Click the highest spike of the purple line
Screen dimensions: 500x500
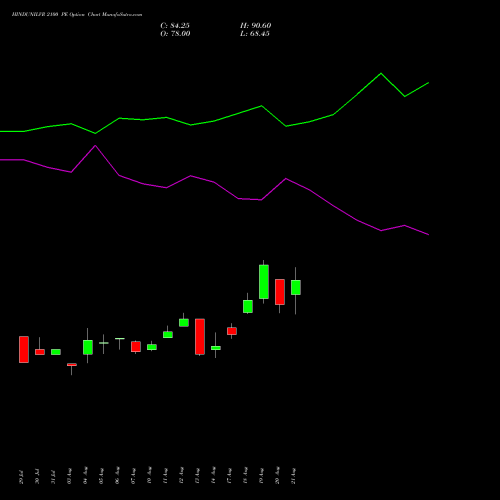point(95,146)
